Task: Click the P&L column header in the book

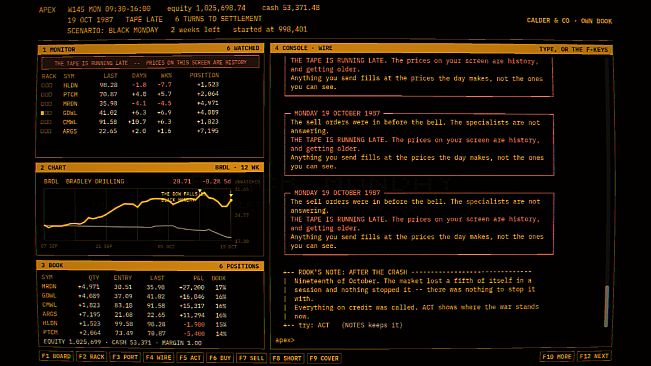Action: tap(198, 278)
